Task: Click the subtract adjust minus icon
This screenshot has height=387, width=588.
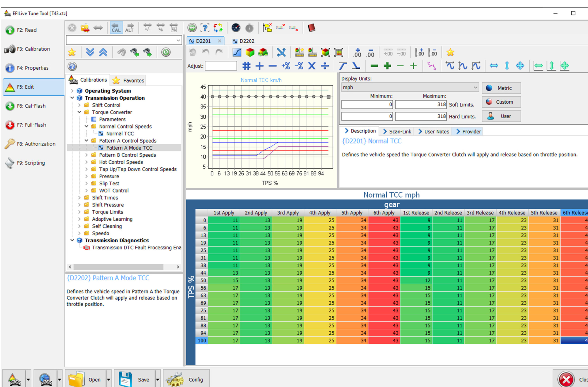Action: 272,66
